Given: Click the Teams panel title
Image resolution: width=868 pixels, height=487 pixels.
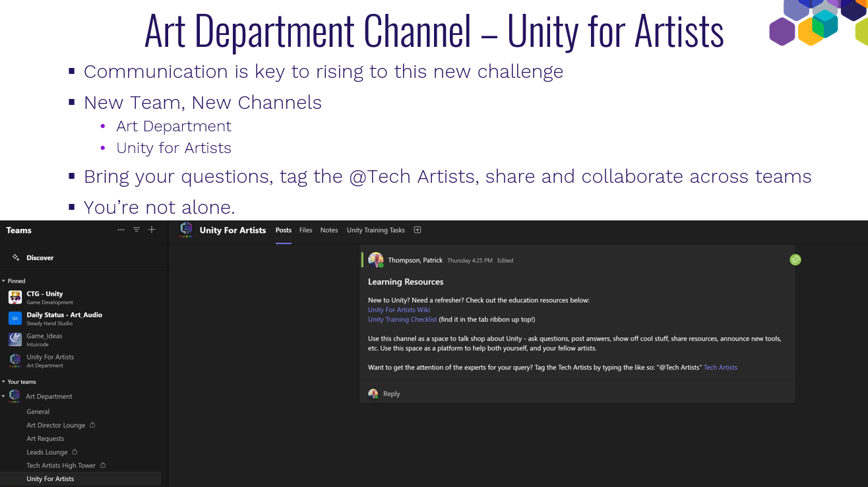Looking at the screenshot, I should (x=19, y=230).
